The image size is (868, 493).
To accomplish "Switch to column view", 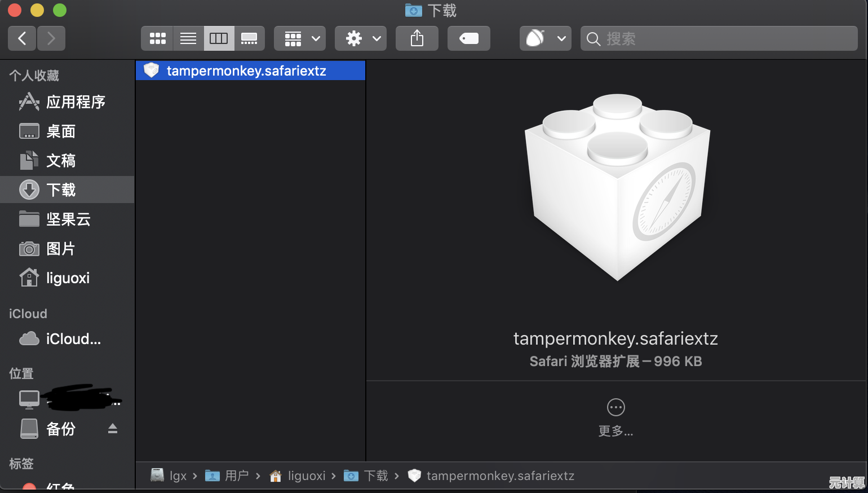I will 219,38.
